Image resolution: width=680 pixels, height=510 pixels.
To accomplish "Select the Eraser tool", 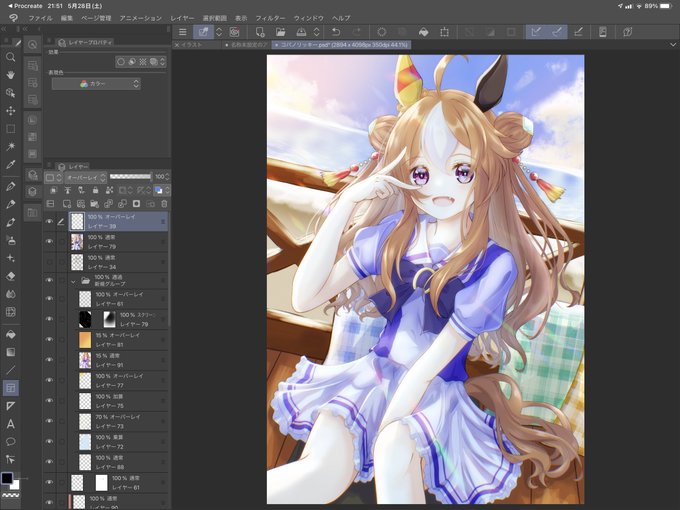I will coord(10,276).
